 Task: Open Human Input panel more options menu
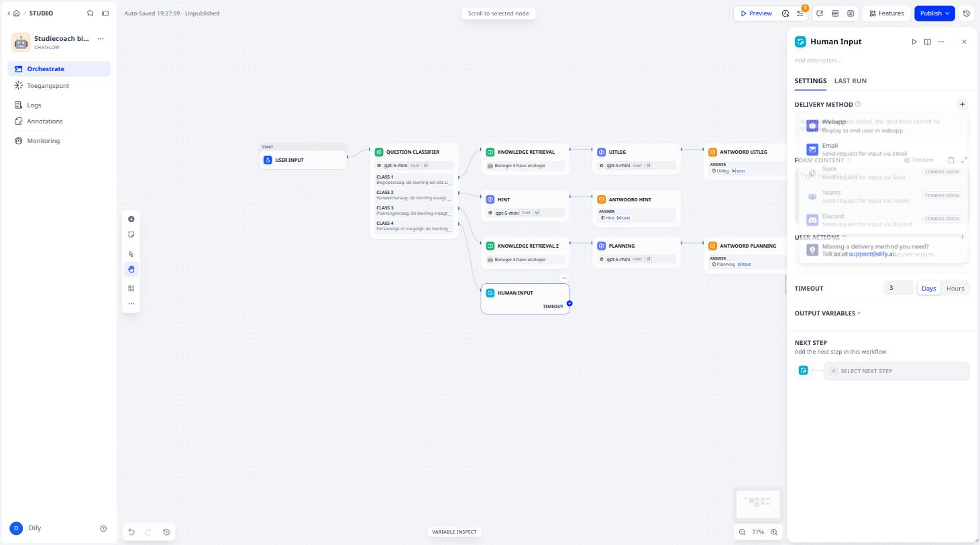pyautogui.click(x=941, y=42)
